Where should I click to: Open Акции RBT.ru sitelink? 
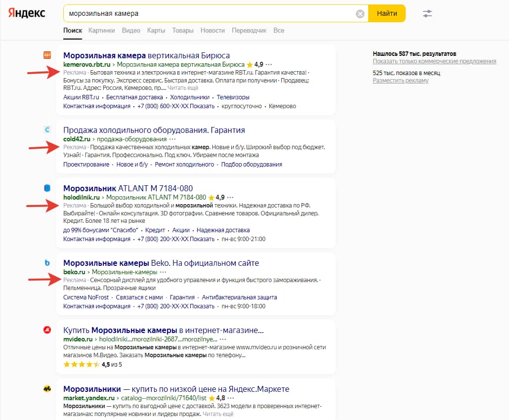(81, 97)
